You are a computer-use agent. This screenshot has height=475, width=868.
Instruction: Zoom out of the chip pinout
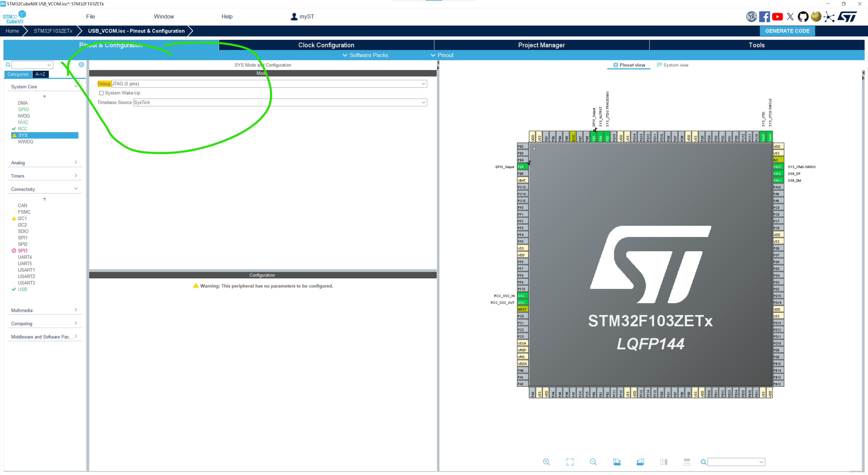coord(593,462)
